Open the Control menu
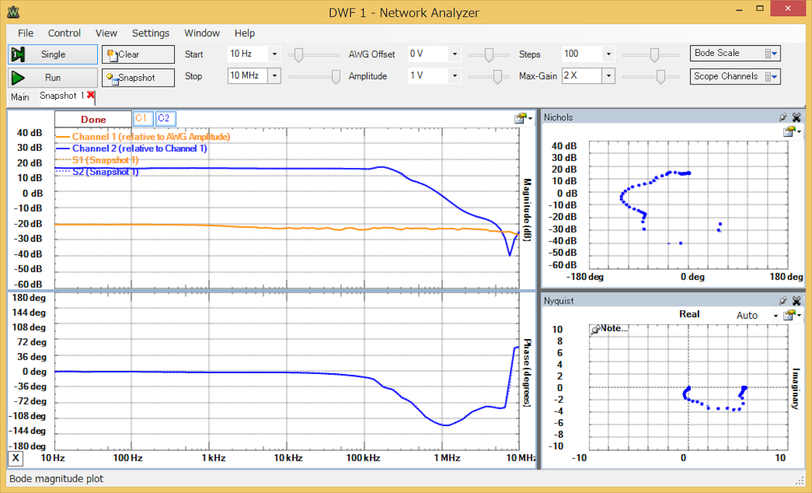The image size is (812, 493). pyautogui.click(x=64, y=33)
